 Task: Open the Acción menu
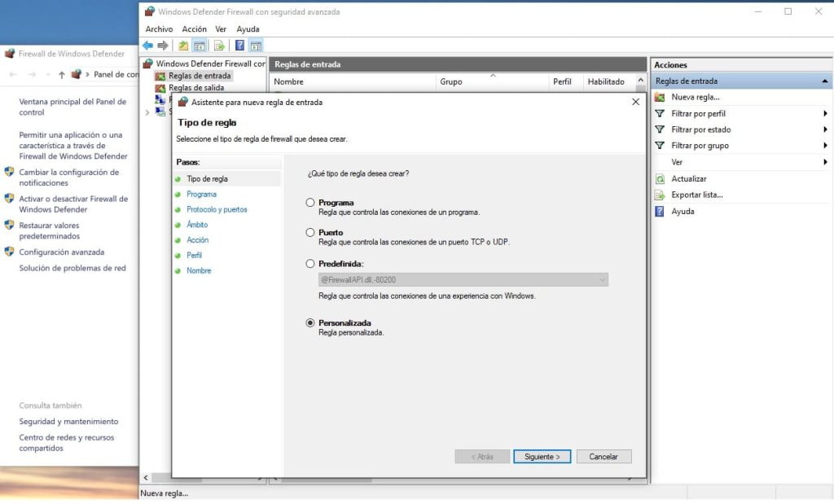click(194, 28)
